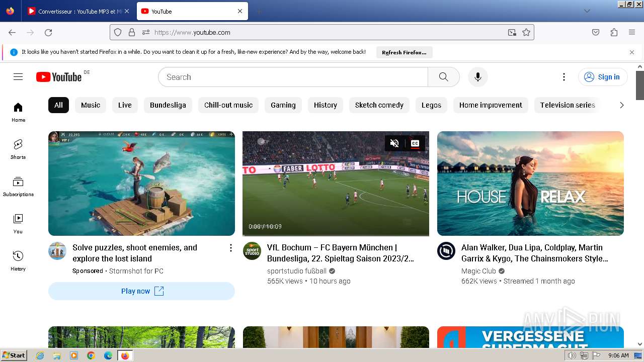Open picture-in-picture icon in address bar
The width and height of the screenshot is (644, 362).
(512, 32)
